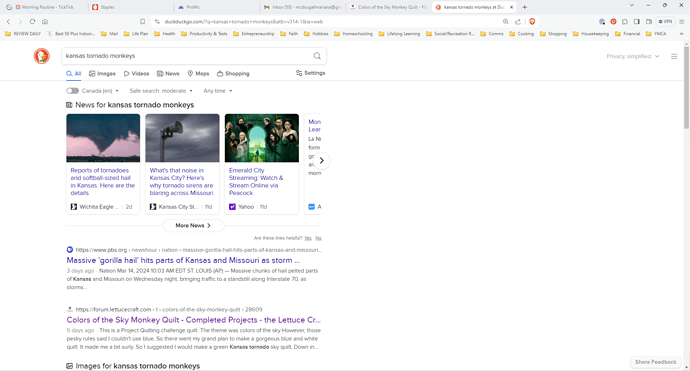Click the browser reload icon
This screenshot has width=690, height=371.
coord(33,22)
